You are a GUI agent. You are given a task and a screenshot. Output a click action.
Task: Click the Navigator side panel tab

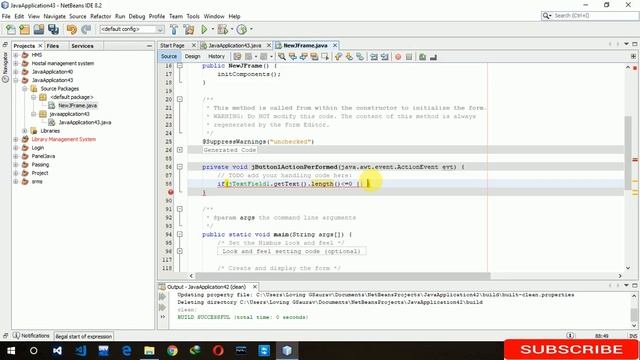pos(5,67)
